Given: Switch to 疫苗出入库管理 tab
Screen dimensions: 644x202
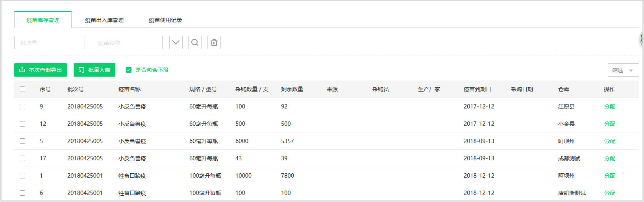Looking at the screenshot, I should 104,20.
